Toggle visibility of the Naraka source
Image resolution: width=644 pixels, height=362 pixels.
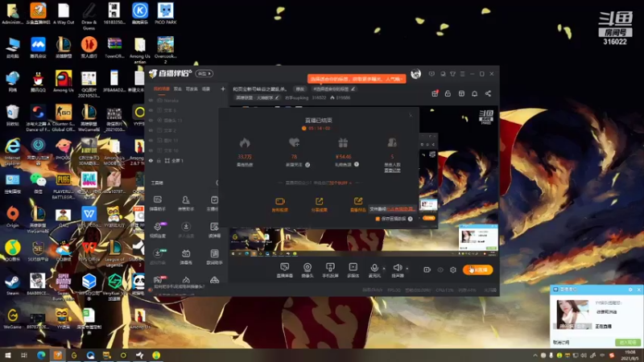[x=151, y=101]
